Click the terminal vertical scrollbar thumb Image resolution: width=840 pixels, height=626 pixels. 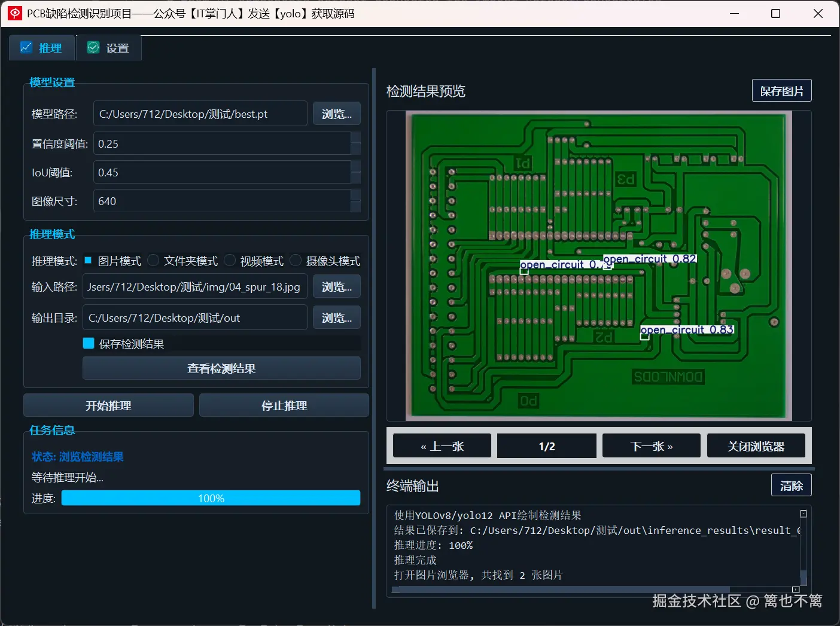804,578
